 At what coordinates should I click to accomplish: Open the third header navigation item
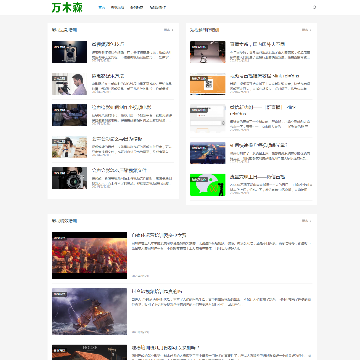[x=137, y=7]
